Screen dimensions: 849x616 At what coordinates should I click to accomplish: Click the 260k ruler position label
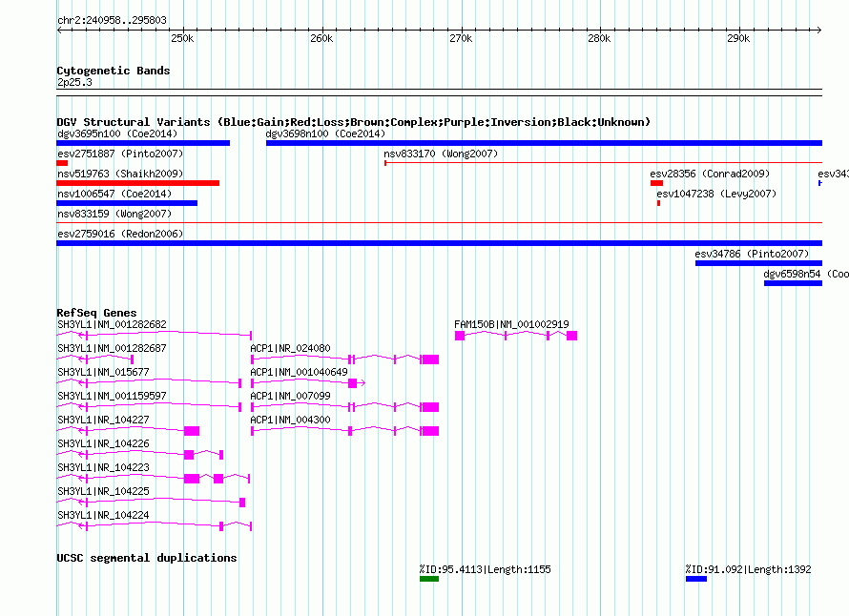pyautogui.click(x=321, y=38)
